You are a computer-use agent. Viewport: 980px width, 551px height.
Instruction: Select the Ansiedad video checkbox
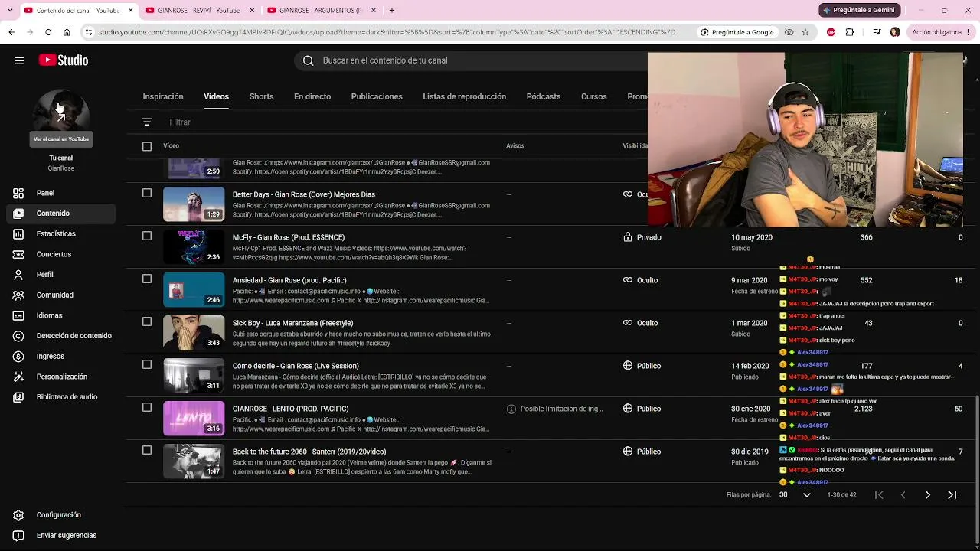click(147, 279)
